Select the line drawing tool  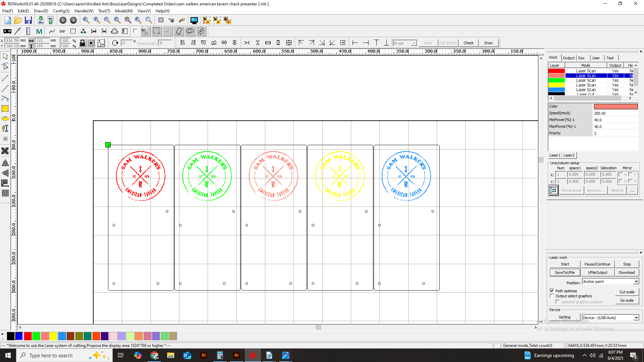(x=5, y=78)
